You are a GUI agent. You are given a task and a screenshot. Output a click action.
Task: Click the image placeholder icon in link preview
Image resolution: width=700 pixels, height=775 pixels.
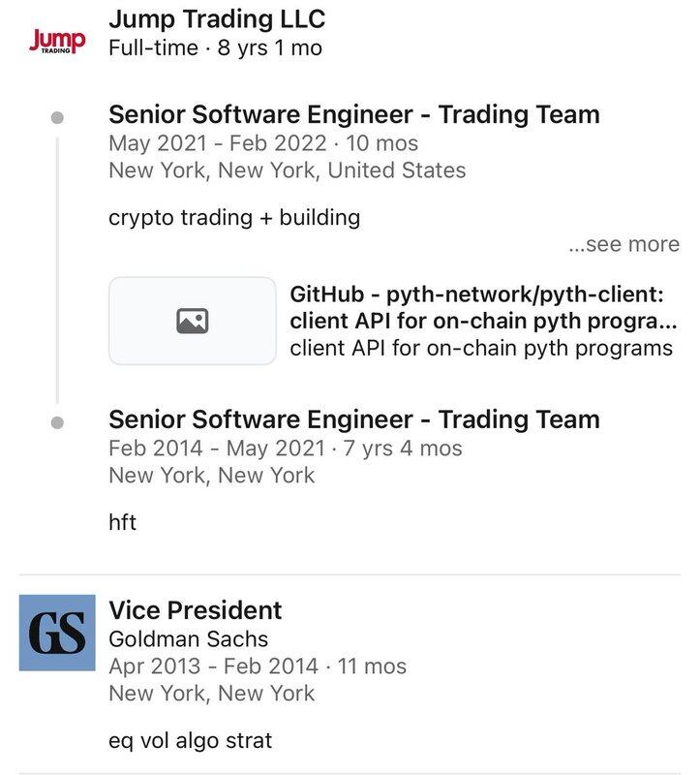pos(193,321)
